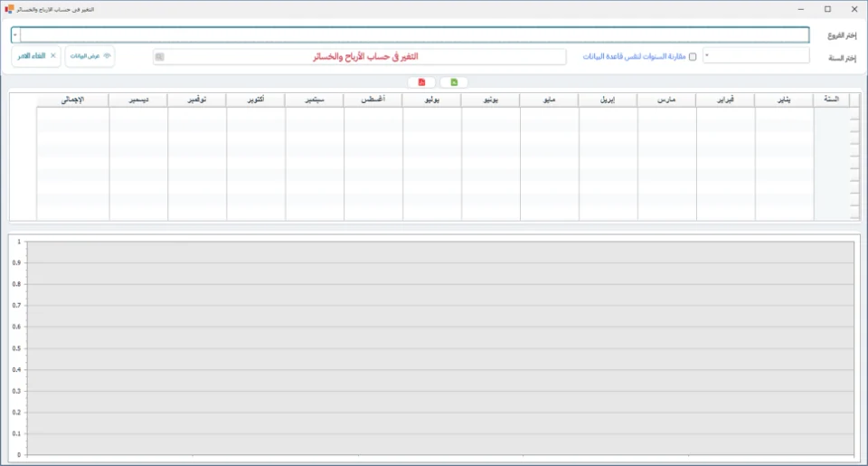
Task: Click the أكتوبر column header
Action: coord(256,100)
